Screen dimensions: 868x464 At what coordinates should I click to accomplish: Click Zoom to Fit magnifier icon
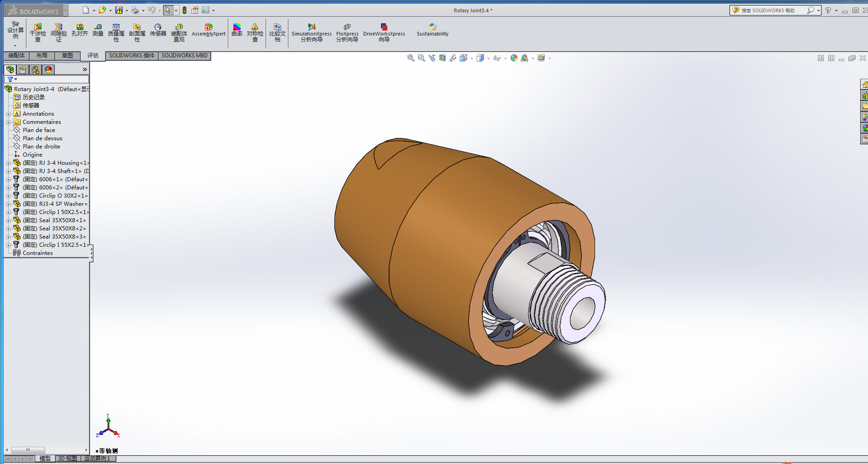[411, 58]
